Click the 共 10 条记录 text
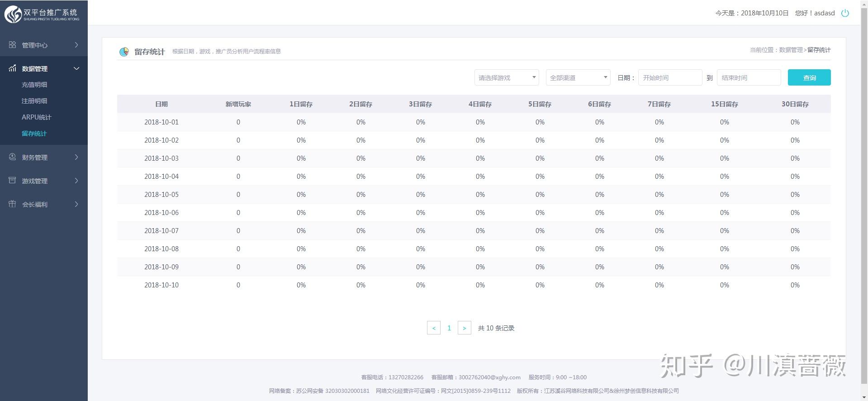This screenshot has height=401, width=868. [x=496, y=328]
